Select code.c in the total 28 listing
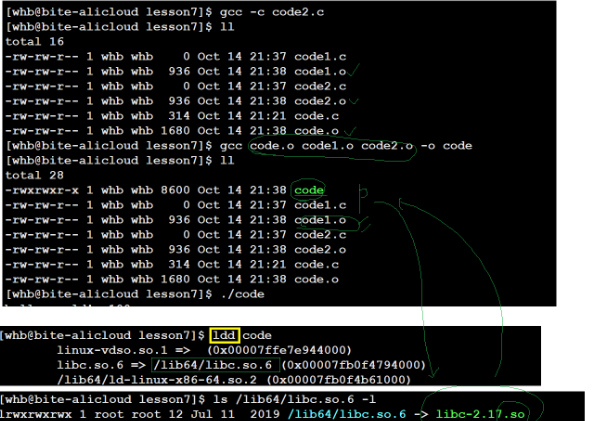Viewport: 599px width, 421px height. pyautogui.click(x=316, y=265)
